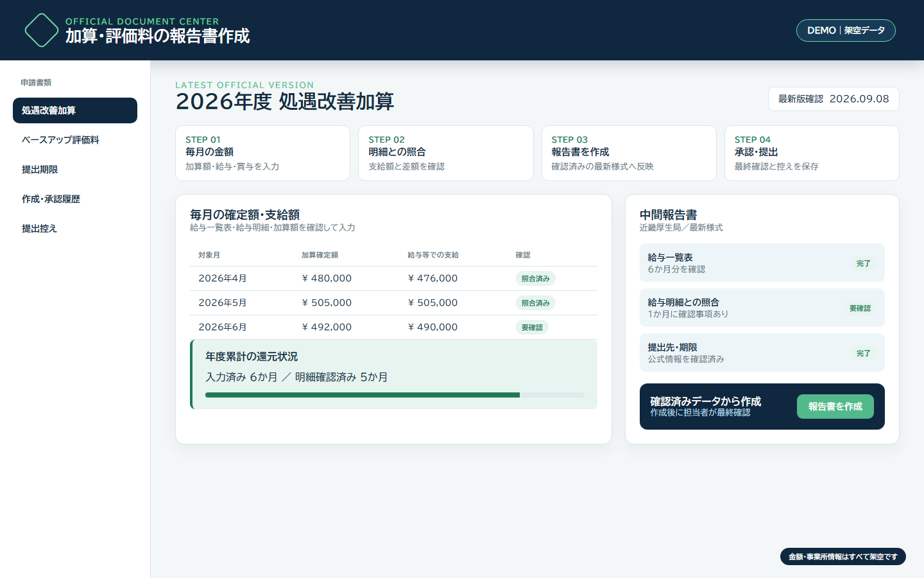Screen dimensions: 924x578
Task: Click 加算・評価料の報告書作成 header title
Action: coord(157,36)
